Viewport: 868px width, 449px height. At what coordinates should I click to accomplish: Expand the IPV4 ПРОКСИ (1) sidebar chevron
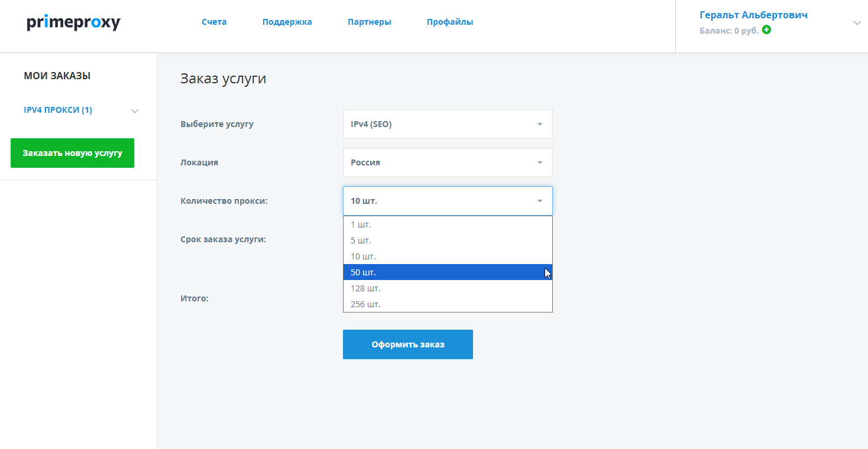135,111
